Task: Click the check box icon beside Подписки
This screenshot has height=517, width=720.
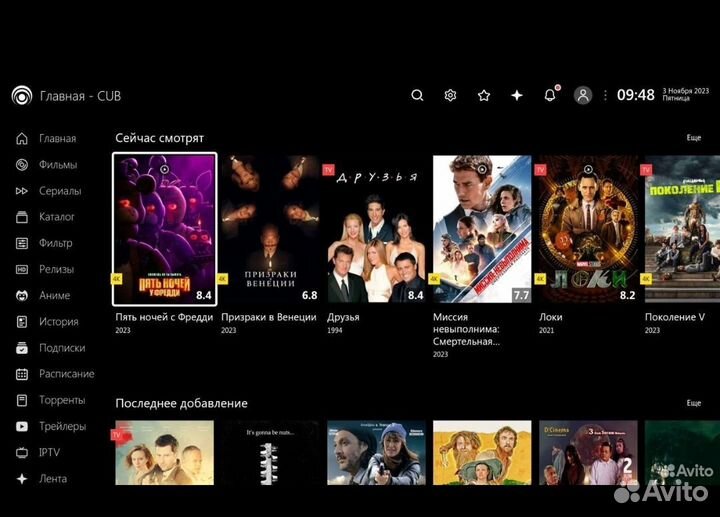Action: tap(22, 348)
